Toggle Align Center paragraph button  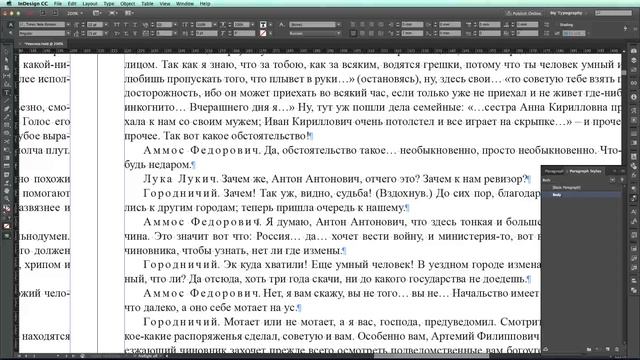[362, 25]
